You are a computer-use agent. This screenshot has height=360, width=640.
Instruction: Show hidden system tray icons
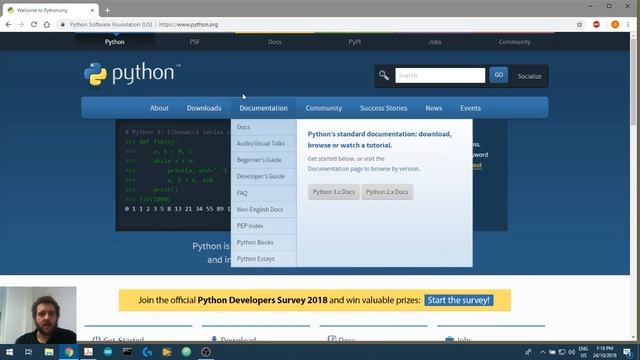tap(542, 352)
